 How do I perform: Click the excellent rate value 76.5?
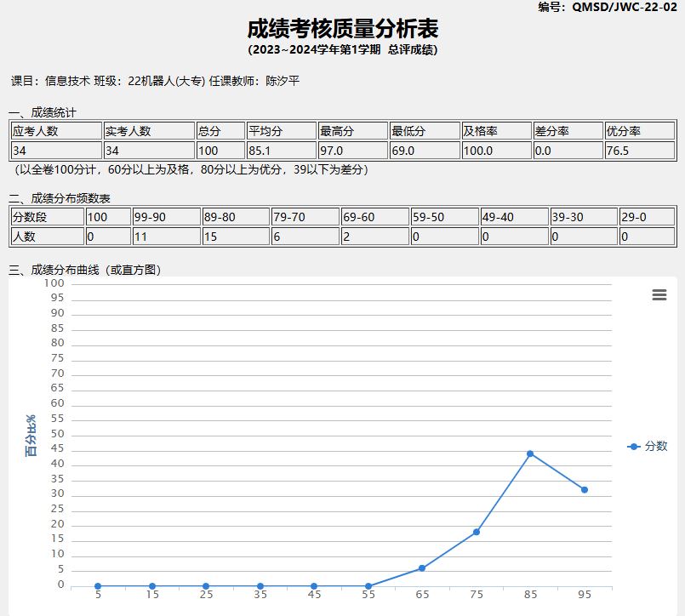(640, 151)
